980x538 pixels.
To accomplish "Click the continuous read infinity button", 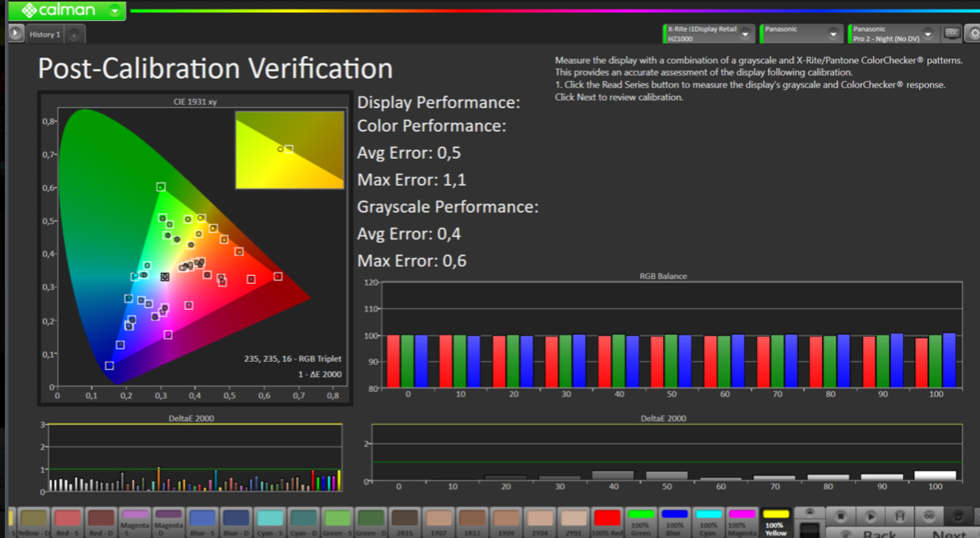I will [929, 515].
